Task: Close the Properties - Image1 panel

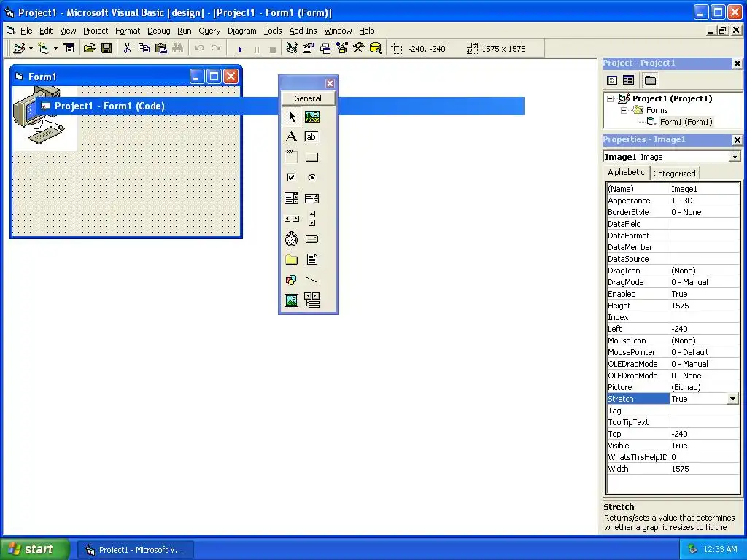Action: pos(737,140)
